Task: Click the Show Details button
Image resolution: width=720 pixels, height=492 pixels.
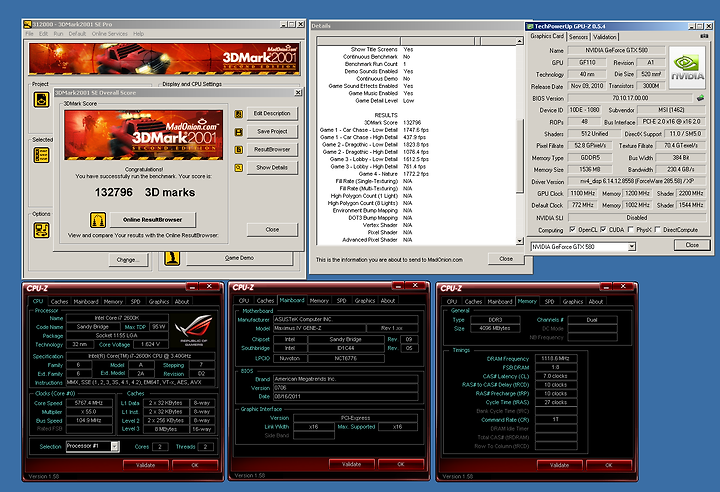Action: (272, 167)
